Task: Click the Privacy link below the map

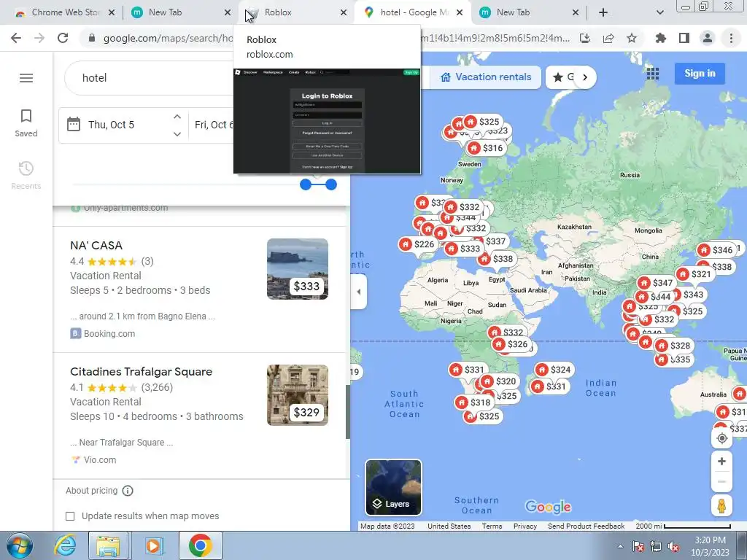Action: coord(525,526)
